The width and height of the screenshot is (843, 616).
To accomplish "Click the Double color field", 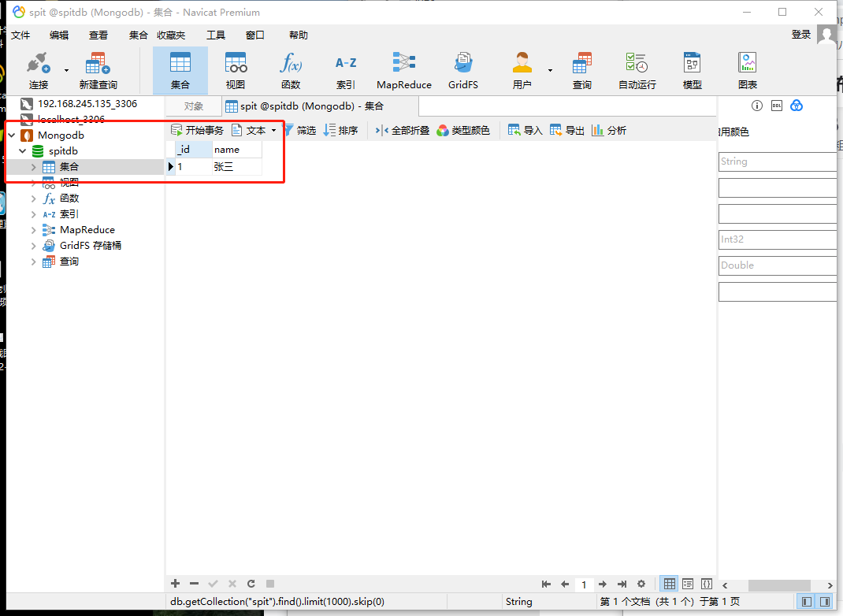I will 778,265.
